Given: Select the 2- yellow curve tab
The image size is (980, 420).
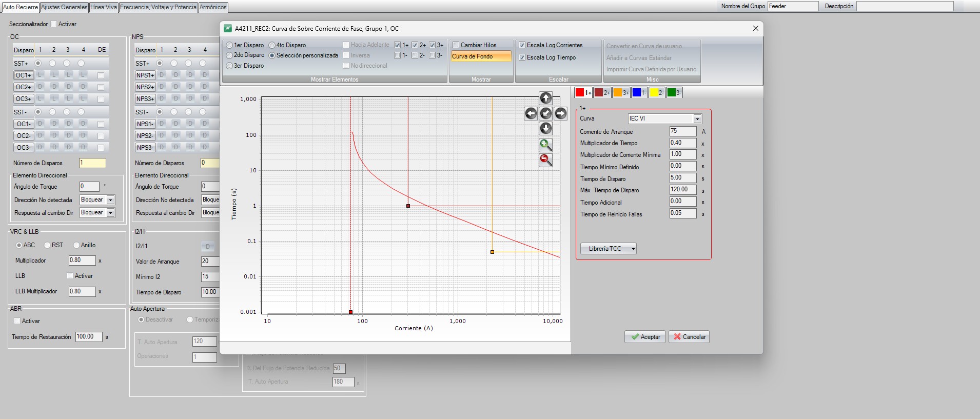Looking at the screenshot, I should tap(657, 92).
